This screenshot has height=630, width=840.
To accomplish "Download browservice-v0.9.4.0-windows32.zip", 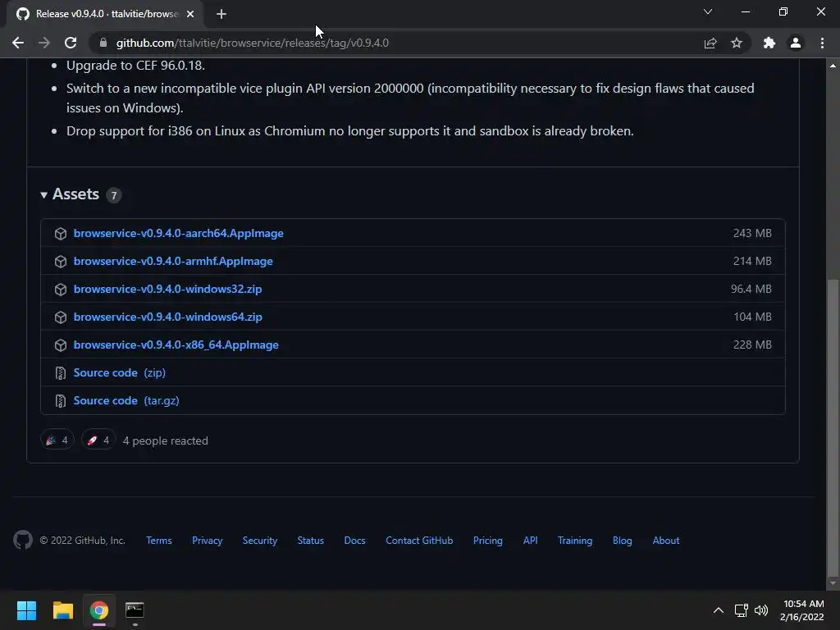I will (167, 289).
